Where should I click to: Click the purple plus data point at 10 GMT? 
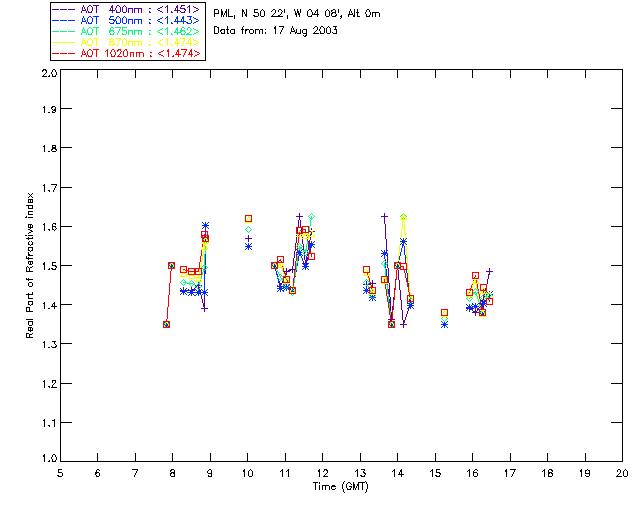click(x=248, y=238)
